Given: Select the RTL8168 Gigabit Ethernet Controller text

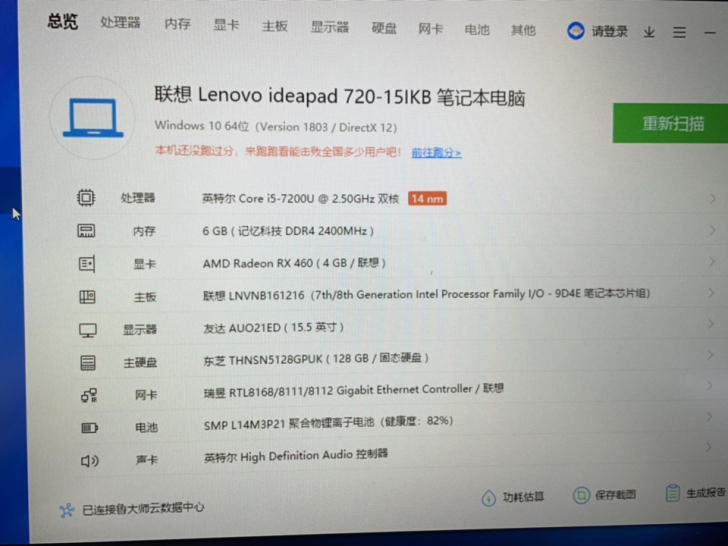Looking at the screenshot, I should pyautogui.click(x=354, y=391).
